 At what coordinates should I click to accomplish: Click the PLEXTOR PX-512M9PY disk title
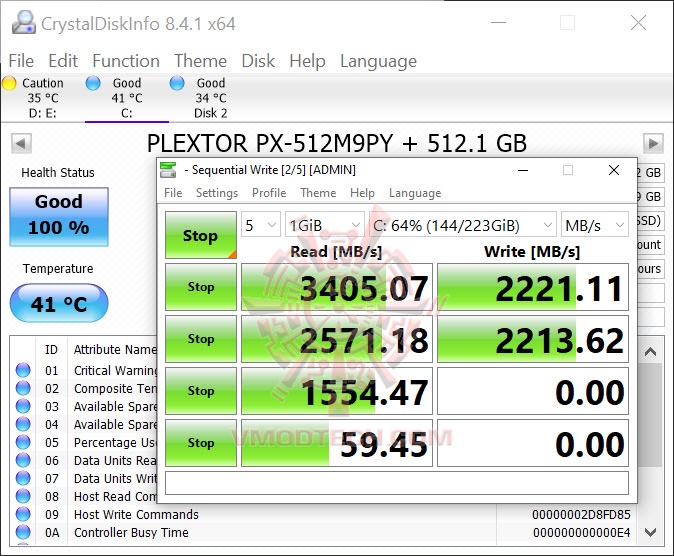pos(337,143)
